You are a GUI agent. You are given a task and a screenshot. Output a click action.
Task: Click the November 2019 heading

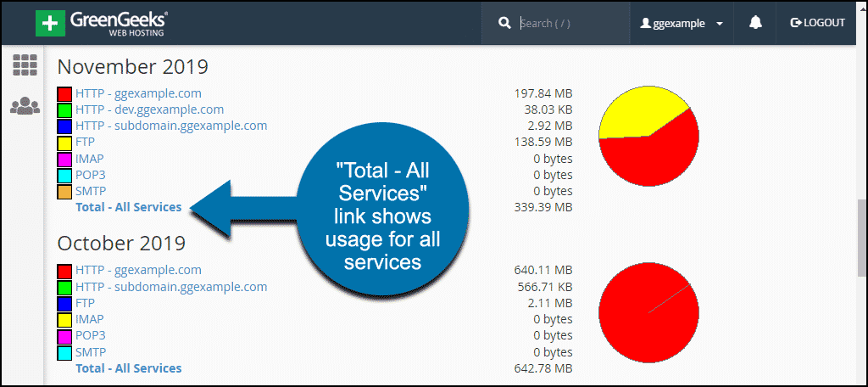pyautogui.click(x=133, y=67)
